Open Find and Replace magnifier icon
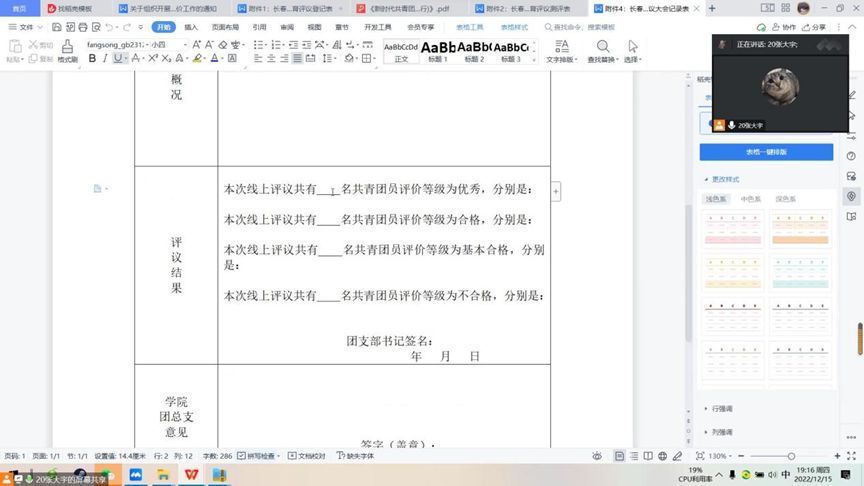The image size is (864, 486). coord(603,47)
